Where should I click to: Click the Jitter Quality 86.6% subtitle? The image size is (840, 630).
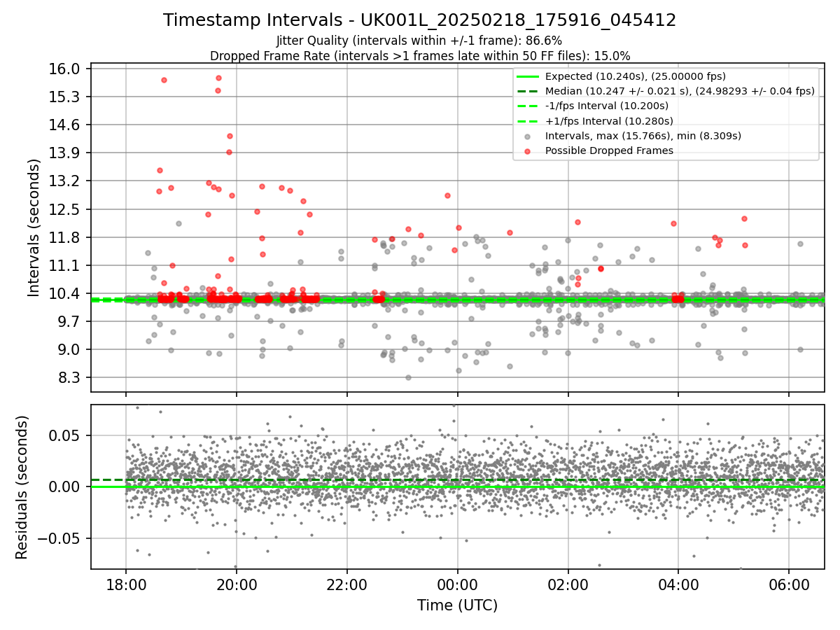click(419, 41)
